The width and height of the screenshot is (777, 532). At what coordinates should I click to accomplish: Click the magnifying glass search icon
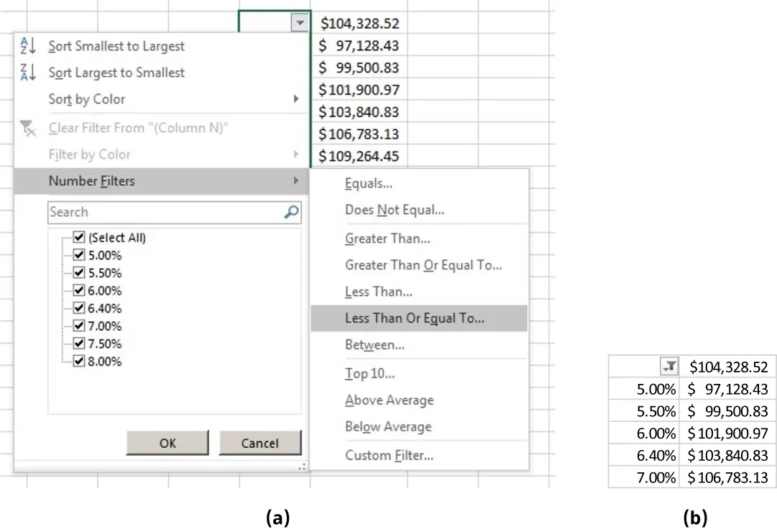[x=291, y=212]
